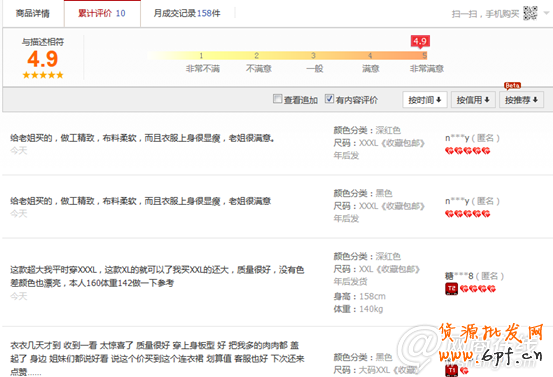Screen dimensions: 553x377
Task: Click 尺码：XXL《收藏包邮》 text
Action: (377, 269)
